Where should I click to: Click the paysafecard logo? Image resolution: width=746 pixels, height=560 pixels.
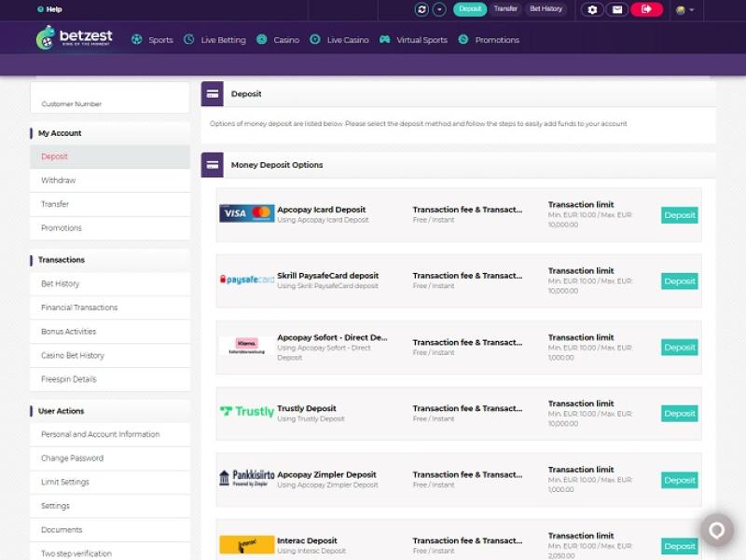click(247, 280)
